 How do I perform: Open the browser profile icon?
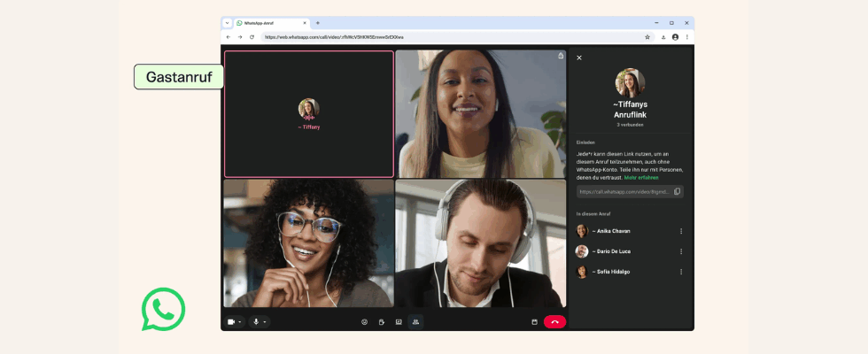[675, 37]
